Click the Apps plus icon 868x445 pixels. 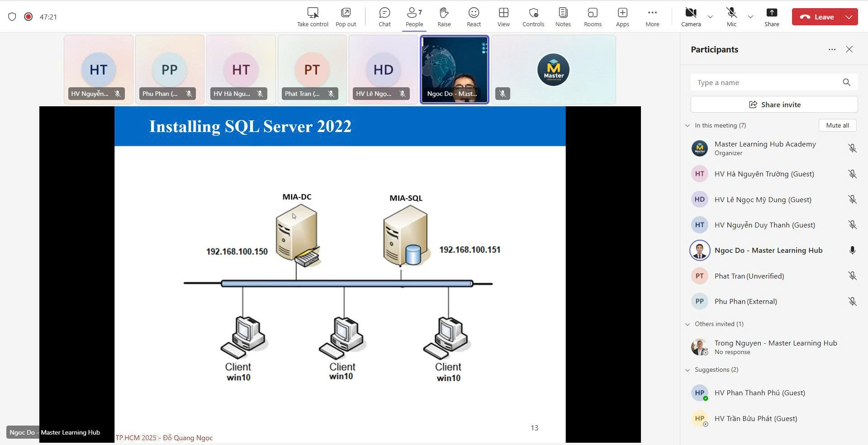coord(622,17)
